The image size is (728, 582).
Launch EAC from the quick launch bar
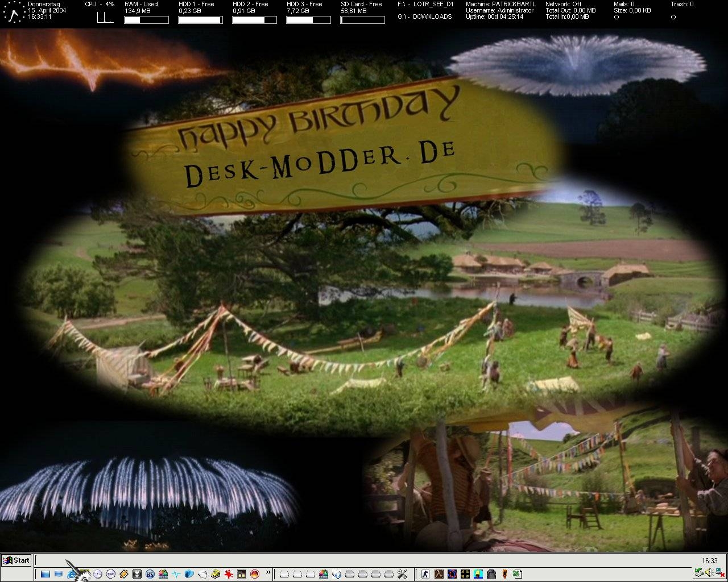[110, 574]
